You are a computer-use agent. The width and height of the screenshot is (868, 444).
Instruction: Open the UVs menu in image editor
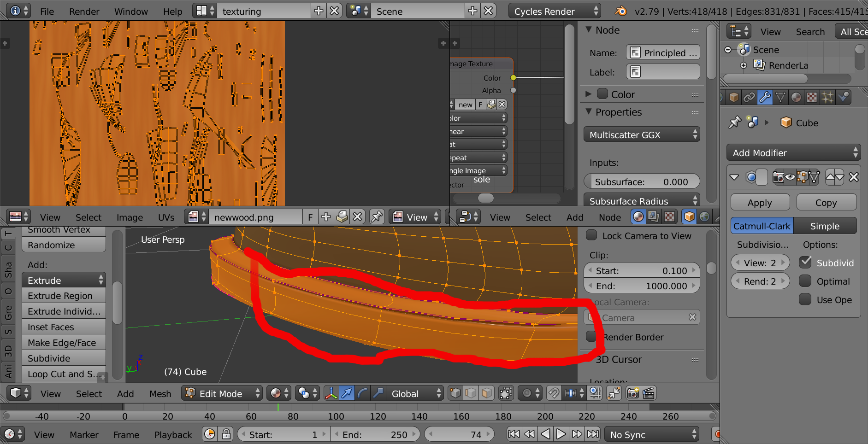tap(166, 217)
